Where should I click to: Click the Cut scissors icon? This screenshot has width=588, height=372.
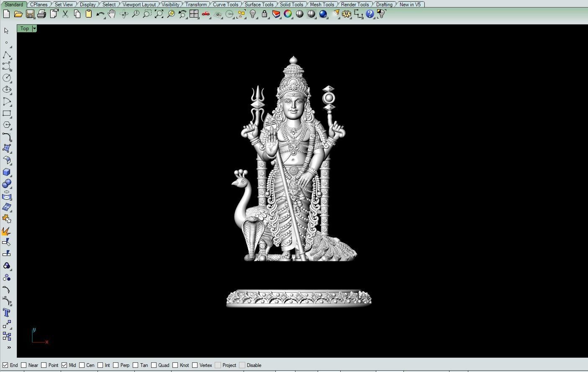[x=65, y=14]
